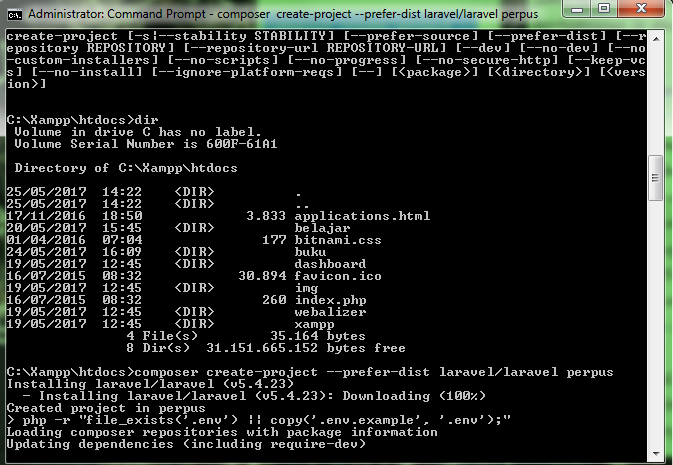Click the php -r file_exists command line
Image resolution: width=673 pixels, height=465 pixels.
259,420
